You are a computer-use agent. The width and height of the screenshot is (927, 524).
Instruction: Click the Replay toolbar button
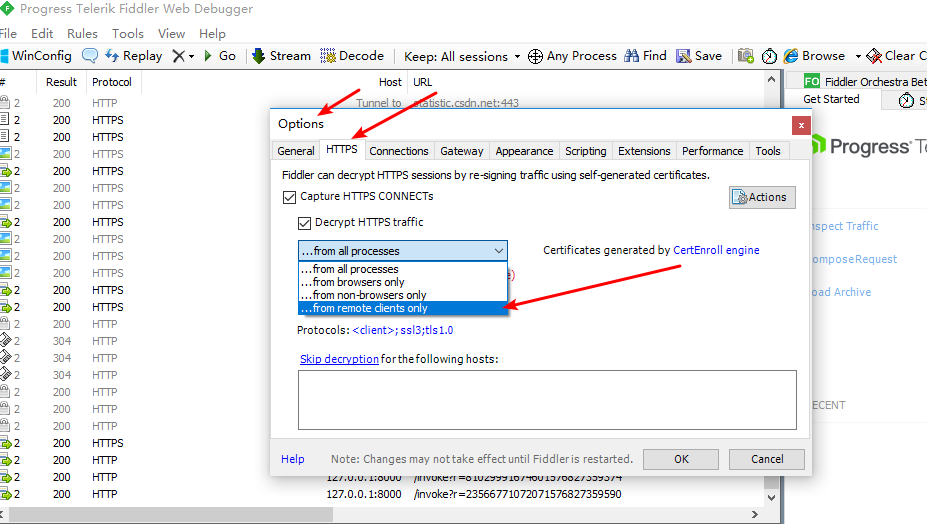tap(134, 56)
